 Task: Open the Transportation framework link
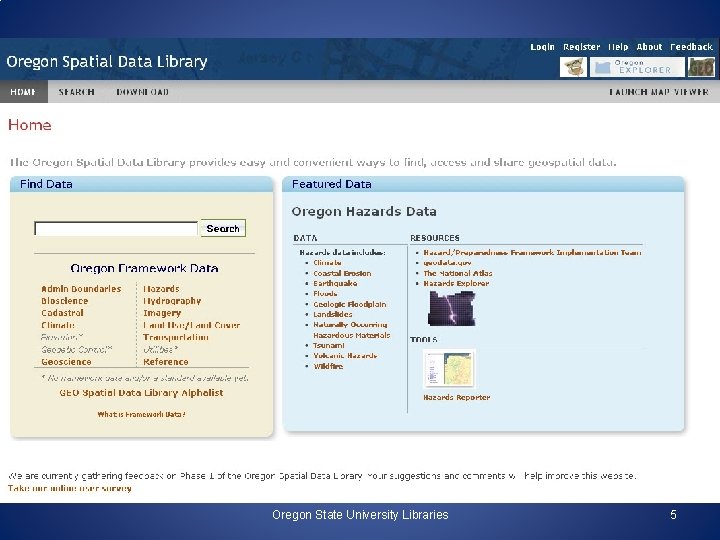tap(175, 338)
